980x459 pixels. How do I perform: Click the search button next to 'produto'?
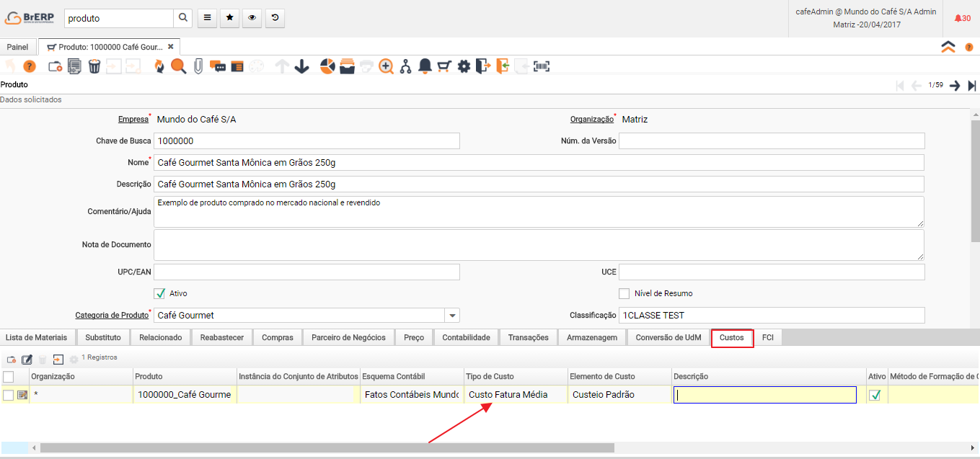[x=183, y=18]
